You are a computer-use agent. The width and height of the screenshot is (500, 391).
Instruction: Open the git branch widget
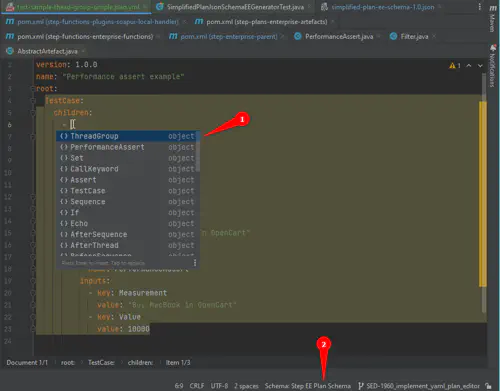point(419,386)
